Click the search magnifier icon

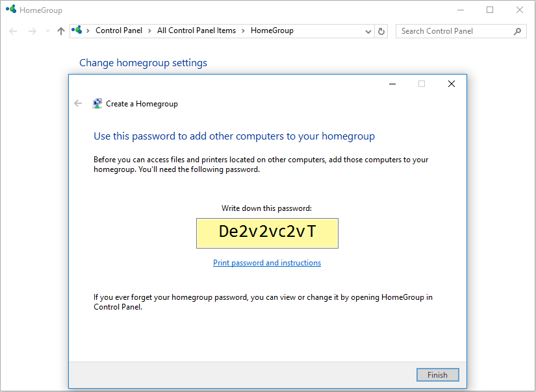click(x=518, y=31)
